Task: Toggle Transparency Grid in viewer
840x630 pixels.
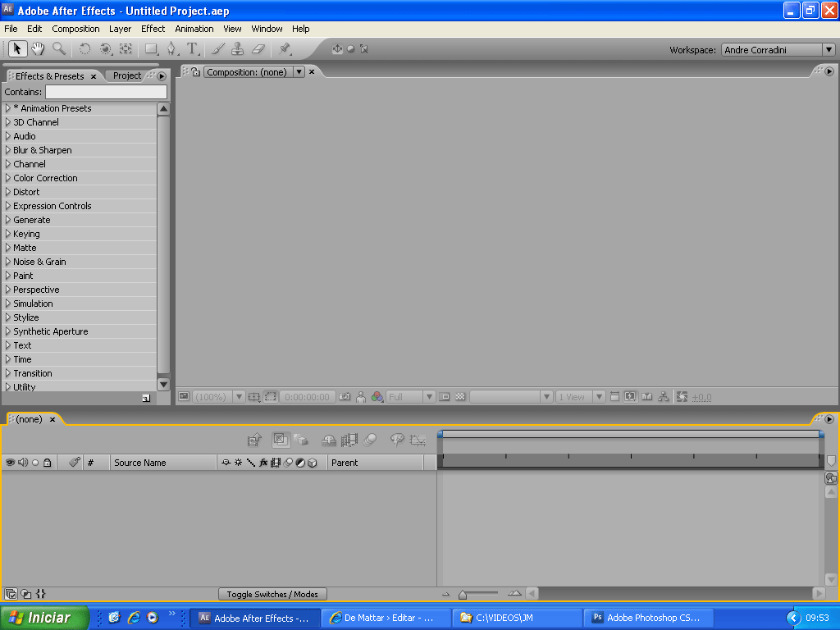Action: (460, 397)
